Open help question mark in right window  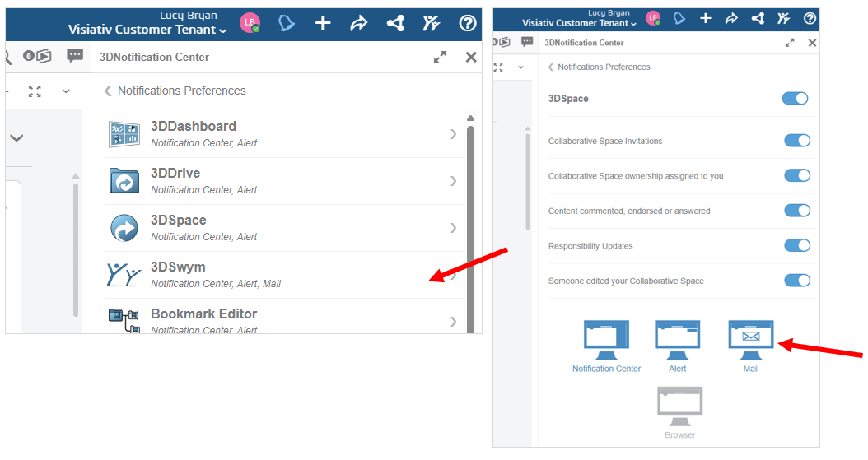point(810,18)
